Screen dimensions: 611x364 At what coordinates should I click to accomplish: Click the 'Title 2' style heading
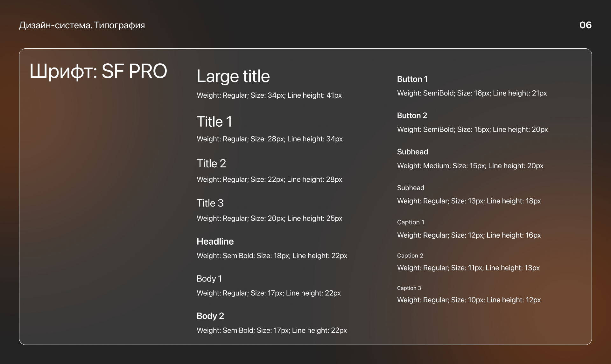[x=211, y=164]
